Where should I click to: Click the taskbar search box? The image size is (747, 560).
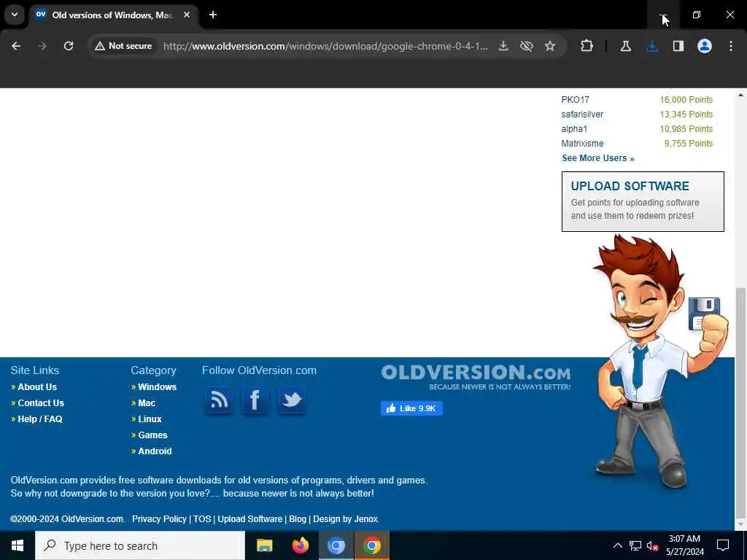140,545
